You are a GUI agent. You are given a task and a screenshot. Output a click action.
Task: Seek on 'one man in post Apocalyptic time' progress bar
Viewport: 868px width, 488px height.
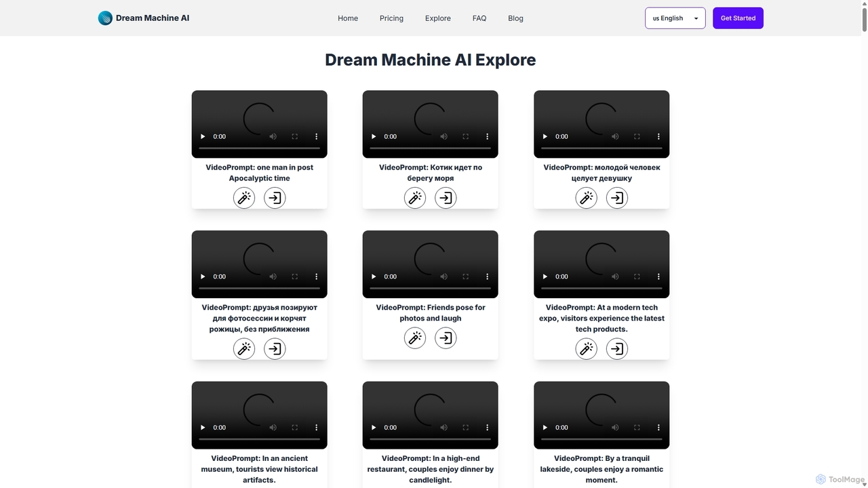click(x=260, y=148)
